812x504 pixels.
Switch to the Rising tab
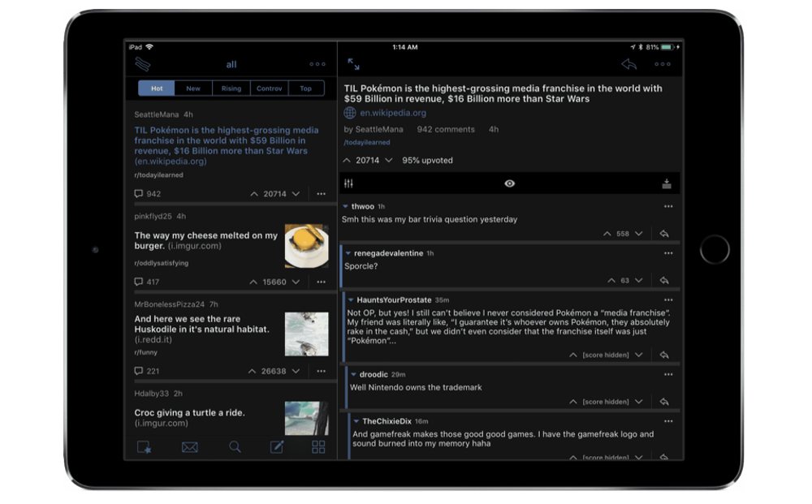(231, 88)
